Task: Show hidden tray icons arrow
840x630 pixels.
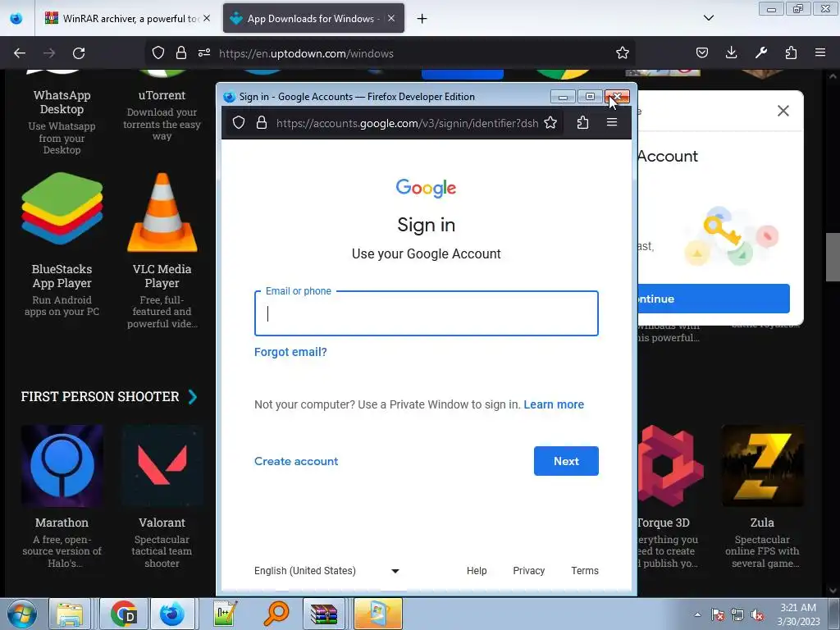Action: (697, 614)
